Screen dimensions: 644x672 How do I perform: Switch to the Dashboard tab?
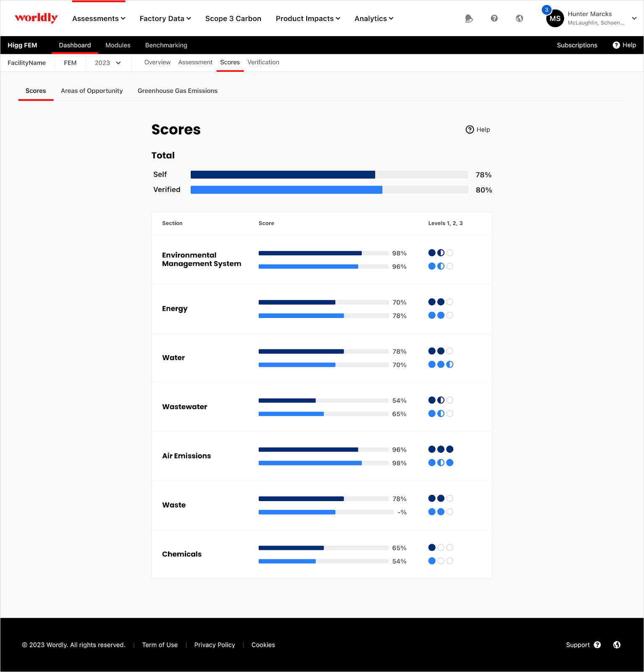click(75, 45)
